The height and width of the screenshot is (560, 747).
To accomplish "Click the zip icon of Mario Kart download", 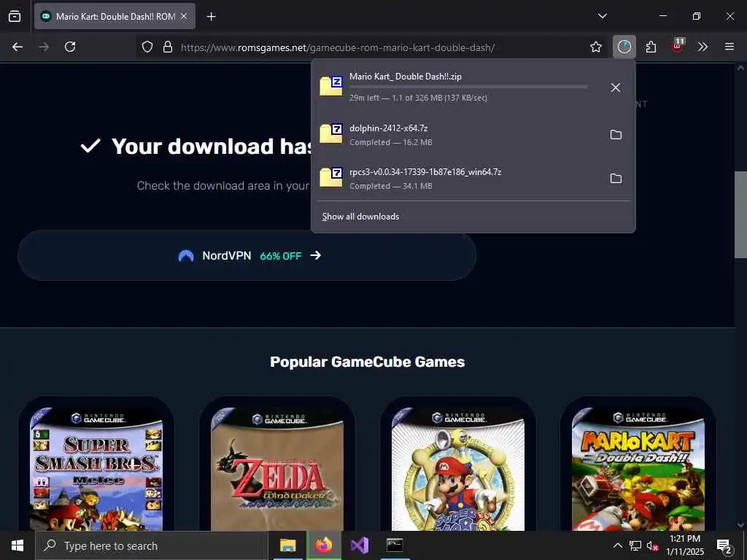I will click(x=331, y=86).
